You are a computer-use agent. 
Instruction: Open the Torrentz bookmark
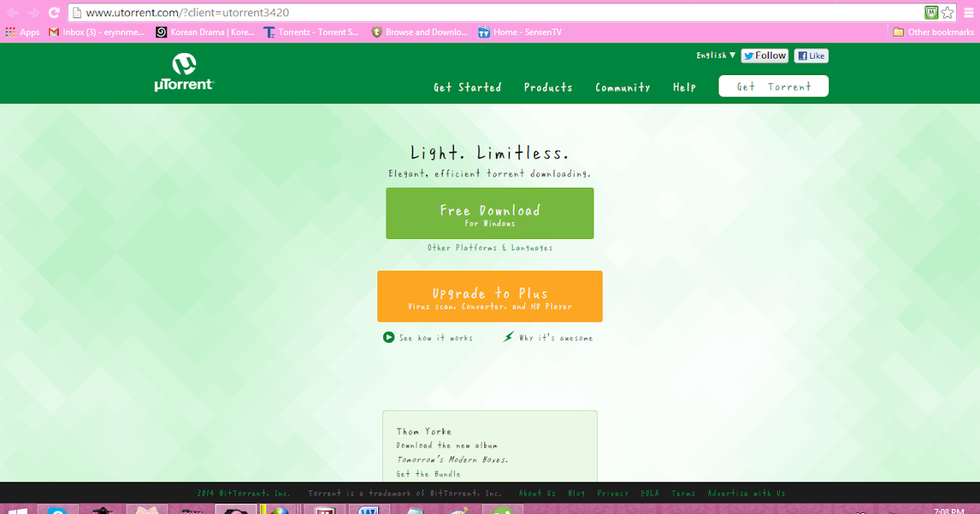pyautogui.click(x=311, y=33)
